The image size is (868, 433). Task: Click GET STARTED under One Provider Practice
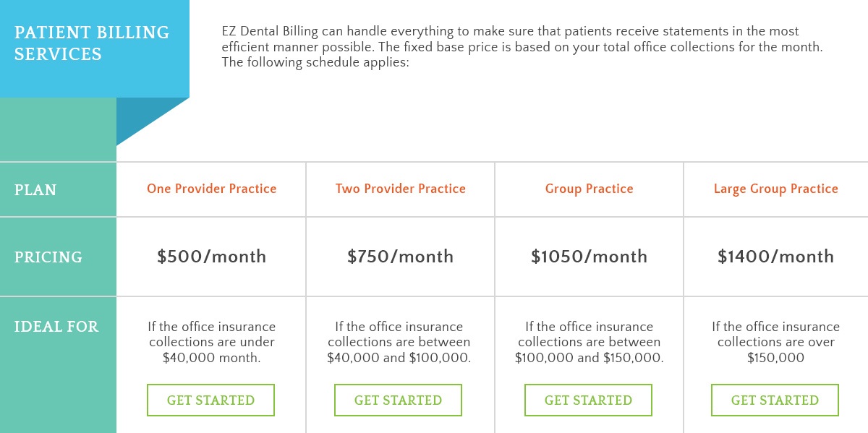point(210,400)
